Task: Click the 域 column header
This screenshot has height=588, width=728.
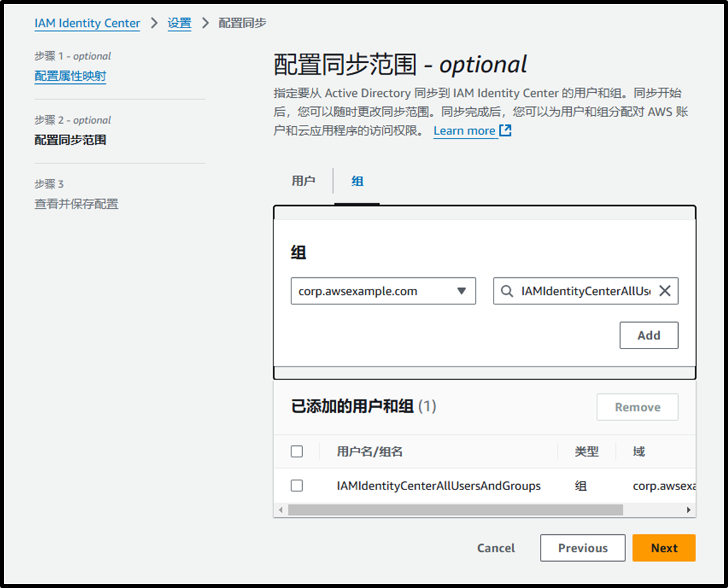Action: pos(638,452)
